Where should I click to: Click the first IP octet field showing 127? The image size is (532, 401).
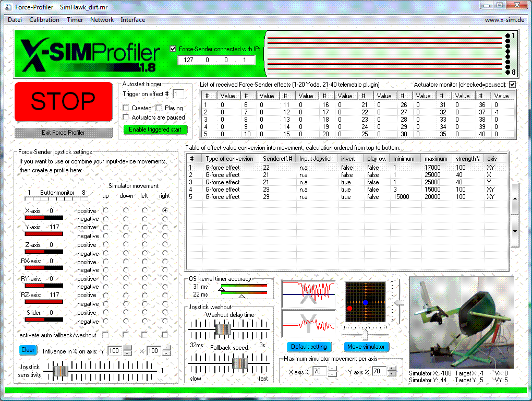click(x=188, y=60)
